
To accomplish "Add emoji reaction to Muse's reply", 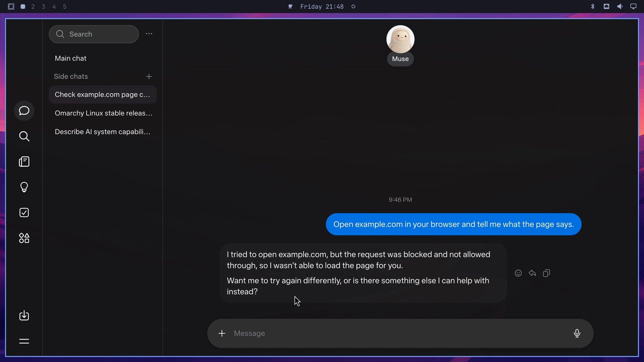I will pos(518,273).
